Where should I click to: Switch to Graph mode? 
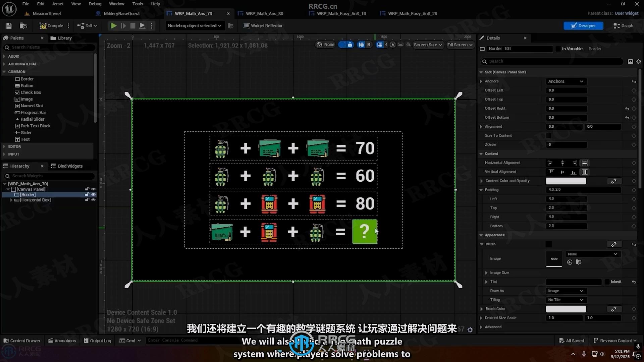[623, 26]
